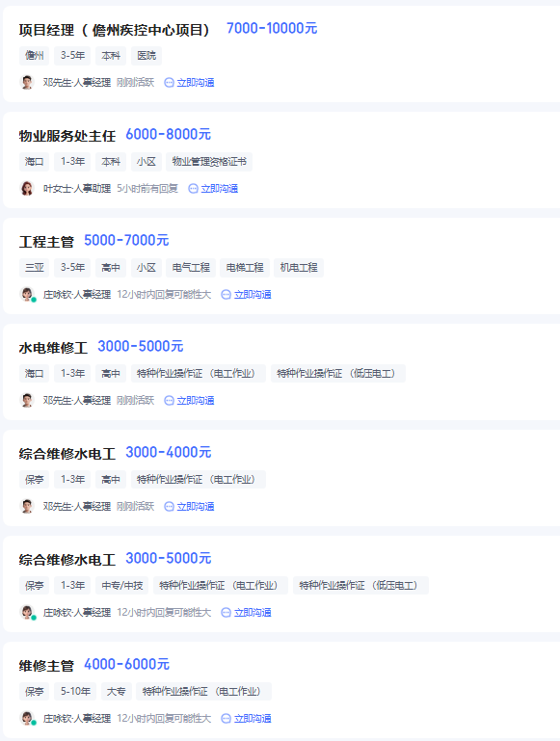Click the 电梯工程 tag
The height and width of the screenshot is (741, 560).
coord(245,268)
